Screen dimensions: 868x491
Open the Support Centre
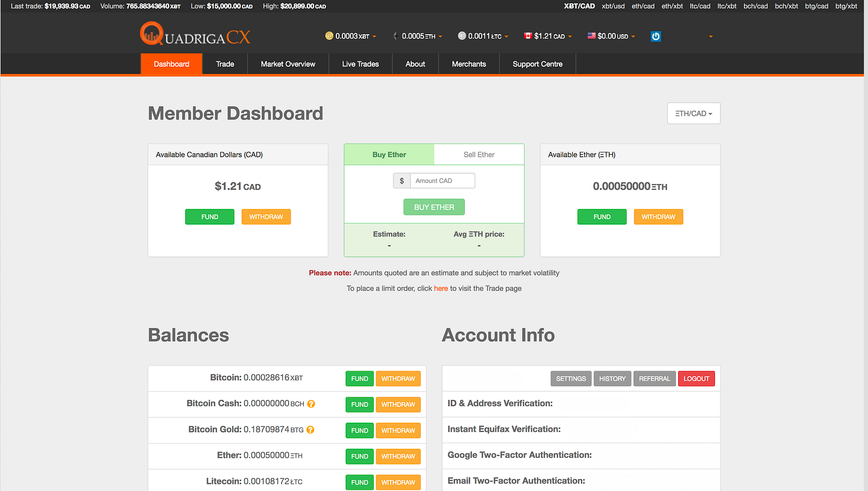(x=538, y=64)
